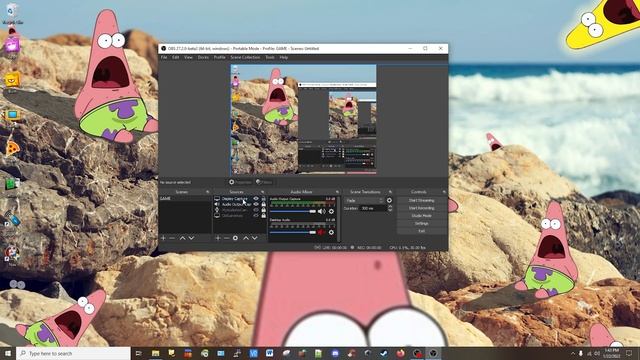Open the Windows Start menu
Viewport: 640px width, 360px height.
(x=7, y=353)
